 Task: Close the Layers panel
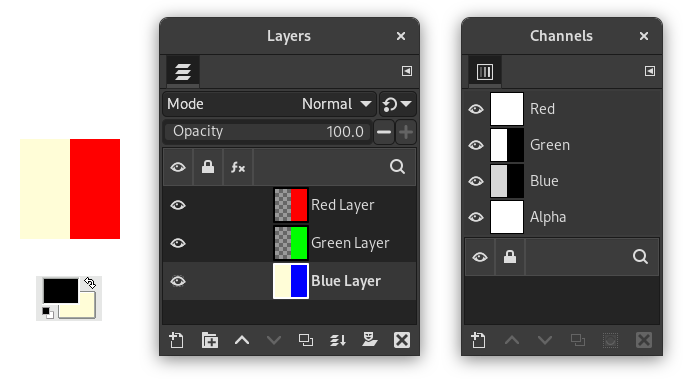pyautogui.click(x=401, y=36)
